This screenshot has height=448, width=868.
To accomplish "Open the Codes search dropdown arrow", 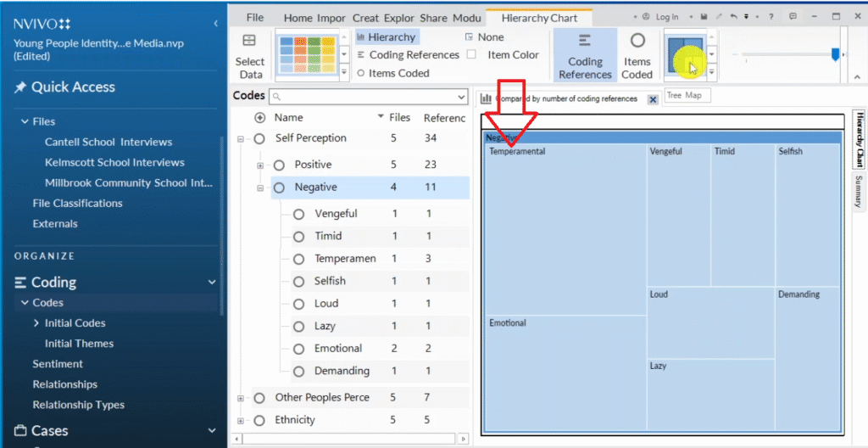I will [461, 97].
